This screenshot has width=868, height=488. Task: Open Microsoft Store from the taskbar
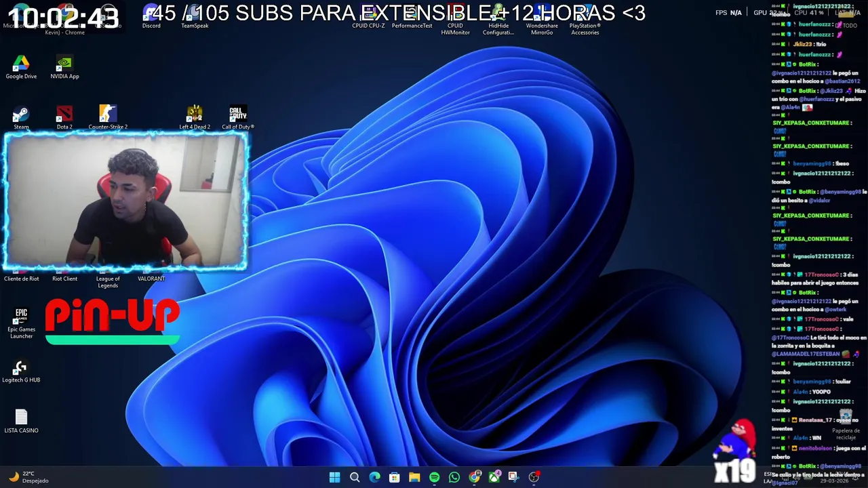394,477
